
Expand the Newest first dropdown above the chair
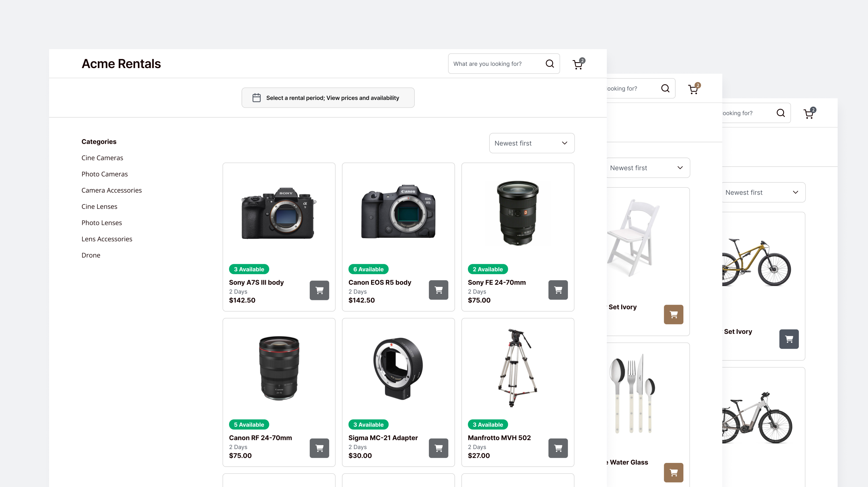click(x=647, y=168)
